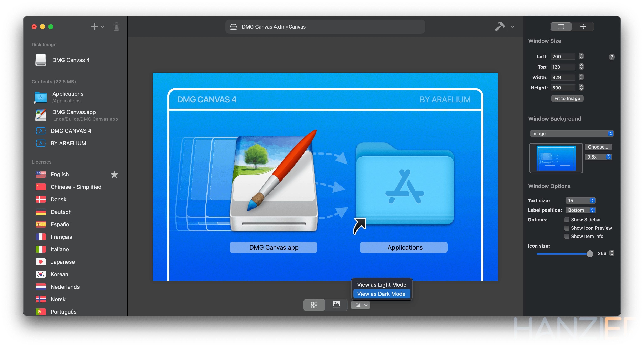Switch to the sliders settings inspector tab
Image resolution: width=644 pixels, height=347 pixels.
pos(583,26)
